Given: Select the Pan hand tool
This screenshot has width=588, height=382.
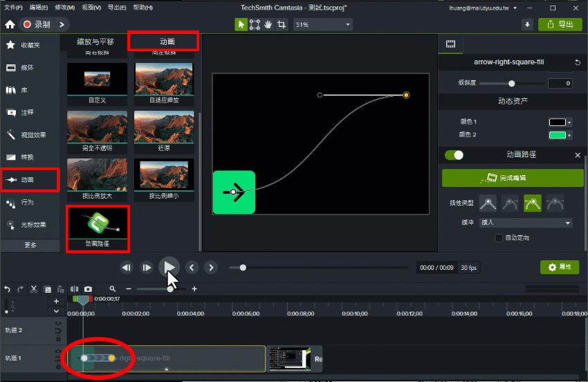Looking at the screenshot, I should click(268, 25).
